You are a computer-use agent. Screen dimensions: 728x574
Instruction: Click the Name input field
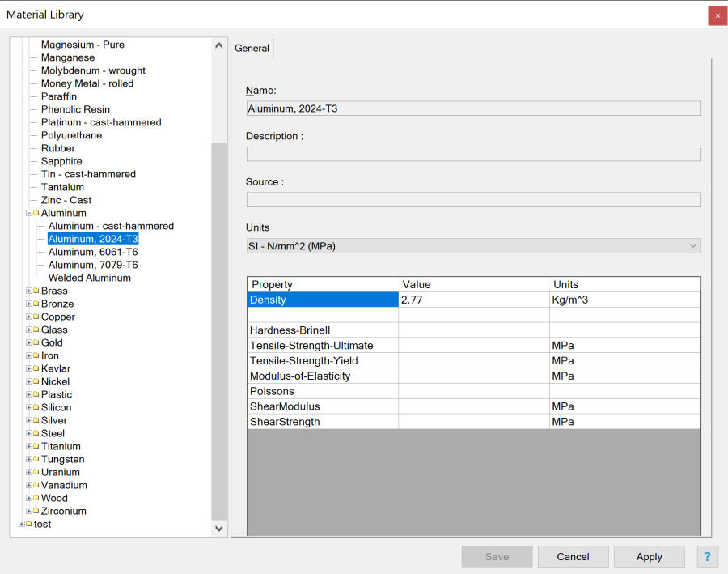pyautogui.click(x=473, y=108)
